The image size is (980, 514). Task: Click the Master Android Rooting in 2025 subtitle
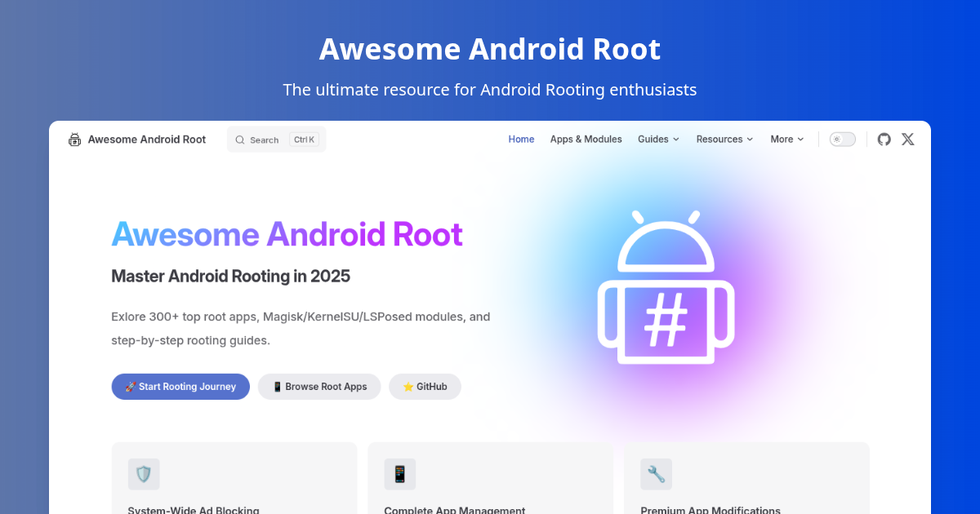pyautogui.click(x=231, y=276)
